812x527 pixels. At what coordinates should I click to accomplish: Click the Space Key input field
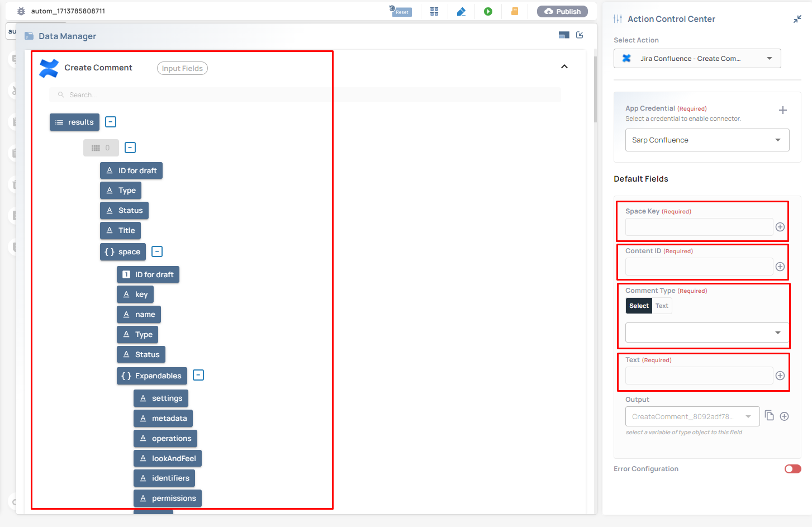(x=699, y=227)
